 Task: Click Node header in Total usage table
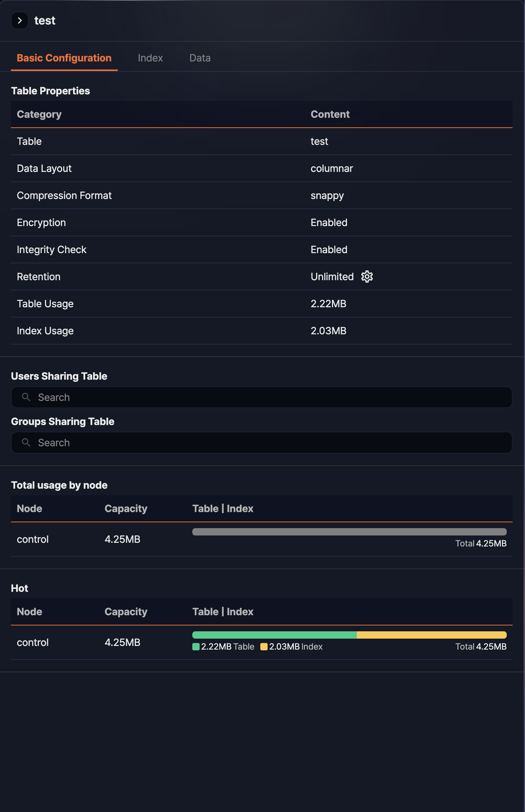[x=30, y=509]
